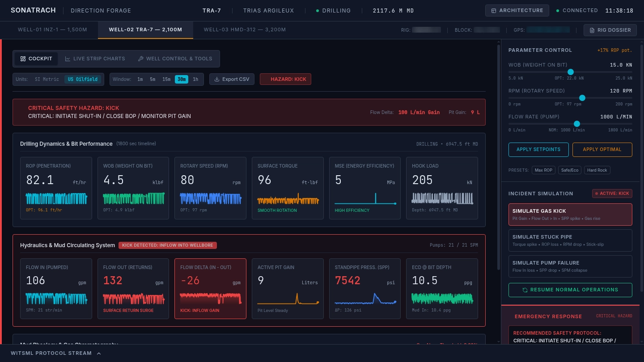Click the '+17% ROP pot.' label
The image size is (644, 362).
tap(615, 51)
